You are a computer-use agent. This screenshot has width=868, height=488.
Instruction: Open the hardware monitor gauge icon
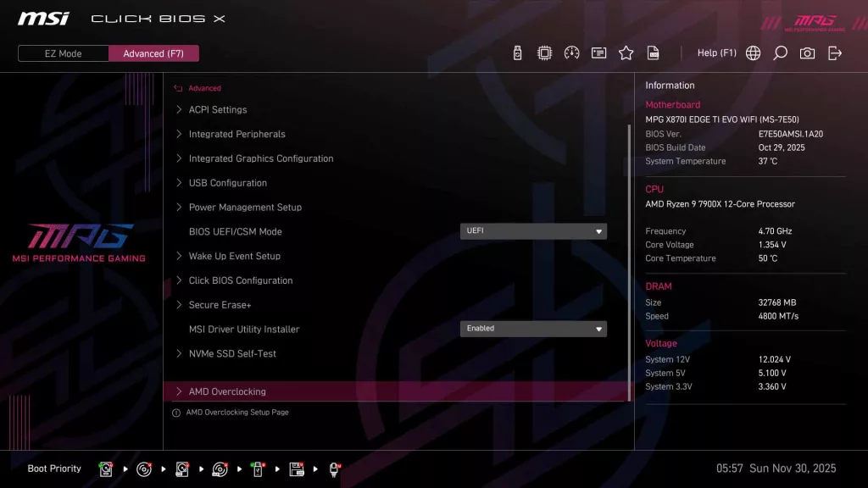click(x=570, y=53)
